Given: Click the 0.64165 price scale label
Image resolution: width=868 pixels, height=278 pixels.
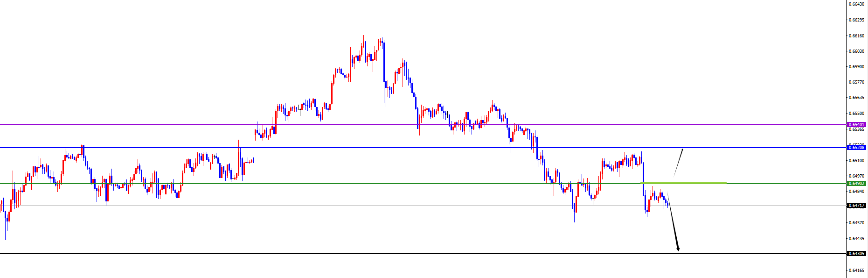Looking at the screenshot, I should point(856,270).
